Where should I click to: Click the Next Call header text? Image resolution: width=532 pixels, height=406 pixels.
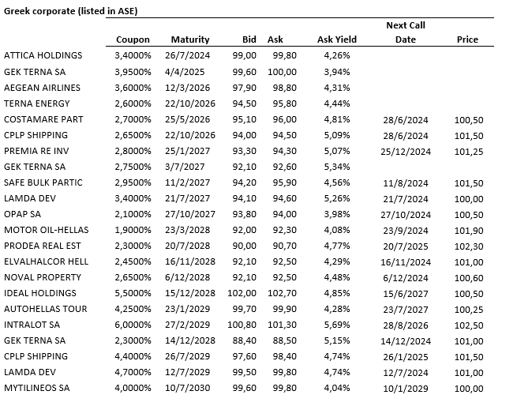(x=406, y=25)
